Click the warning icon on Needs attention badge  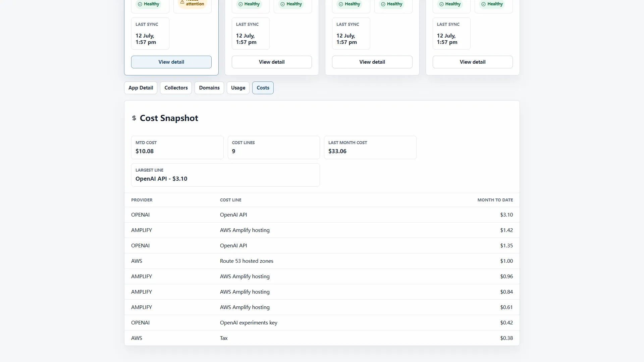(182, 2)
